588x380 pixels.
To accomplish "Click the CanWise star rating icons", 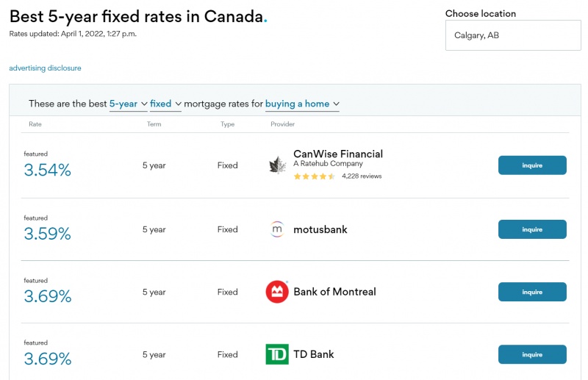I will pos(315,176).
